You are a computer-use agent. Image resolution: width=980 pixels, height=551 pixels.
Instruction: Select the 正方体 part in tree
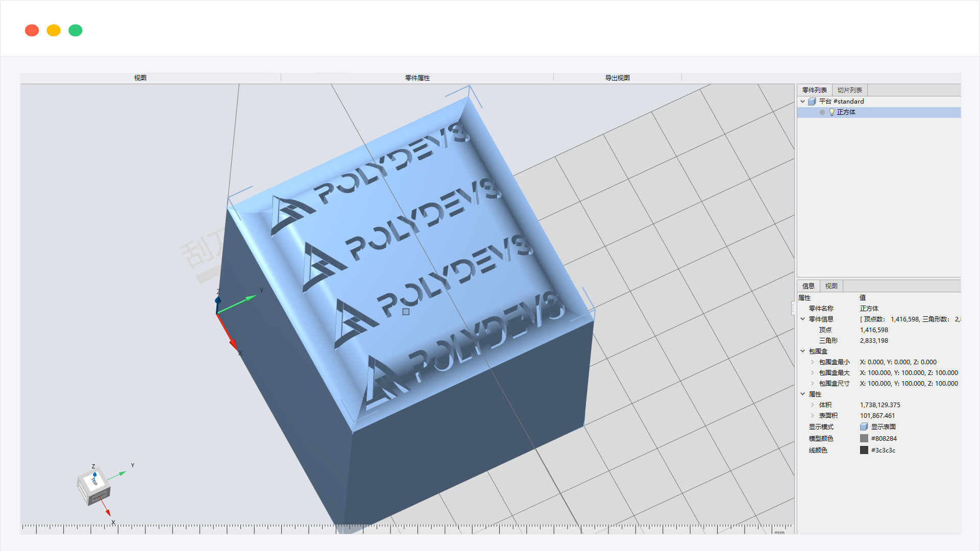pos(879,112)
